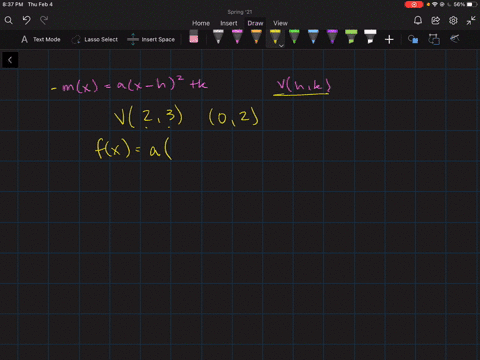
Task: Tap the battery status indicator
Action: (471, 4)
